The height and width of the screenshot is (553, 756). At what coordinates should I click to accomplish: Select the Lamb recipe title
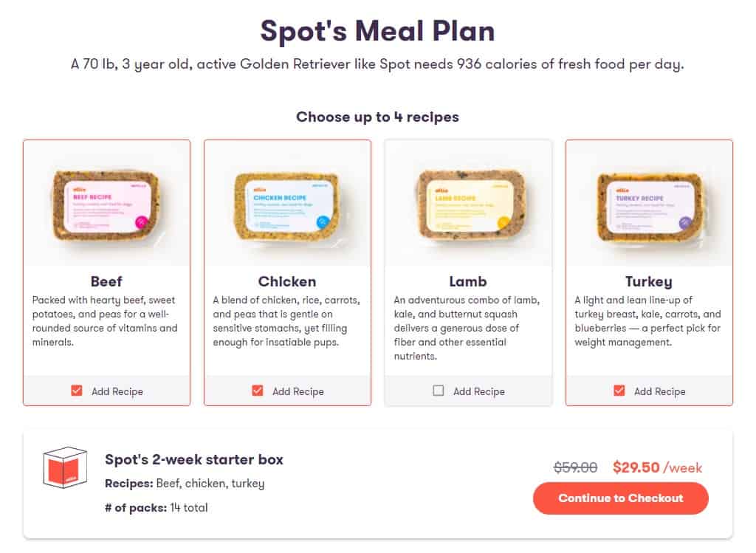tap(468, 281)
